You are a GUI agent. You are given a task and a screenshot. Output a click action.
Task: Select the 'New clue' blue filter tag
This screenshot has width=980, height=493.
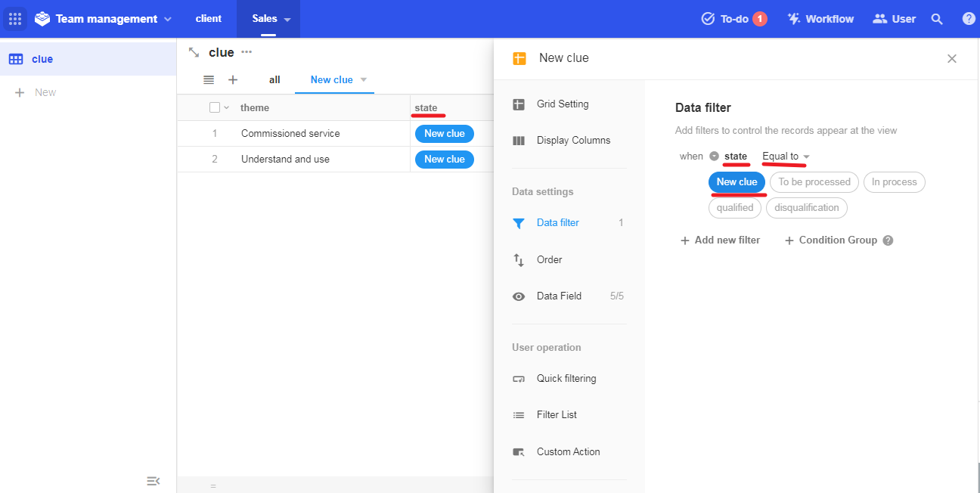point(737,182)
